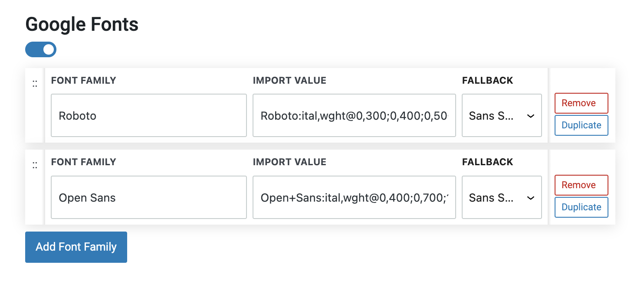Click the Import Value label in Roboto row
The height and width of the screenshot is (294, 644).
[289, 81]
